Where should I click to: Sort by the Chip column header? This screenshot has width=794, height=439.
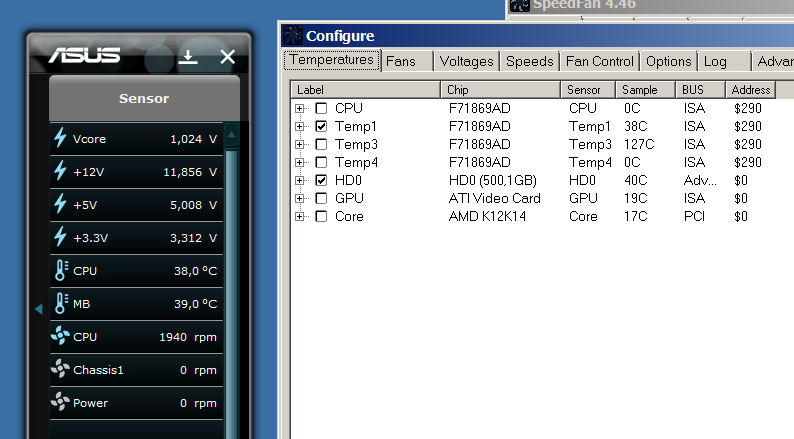tap(500, 90)
